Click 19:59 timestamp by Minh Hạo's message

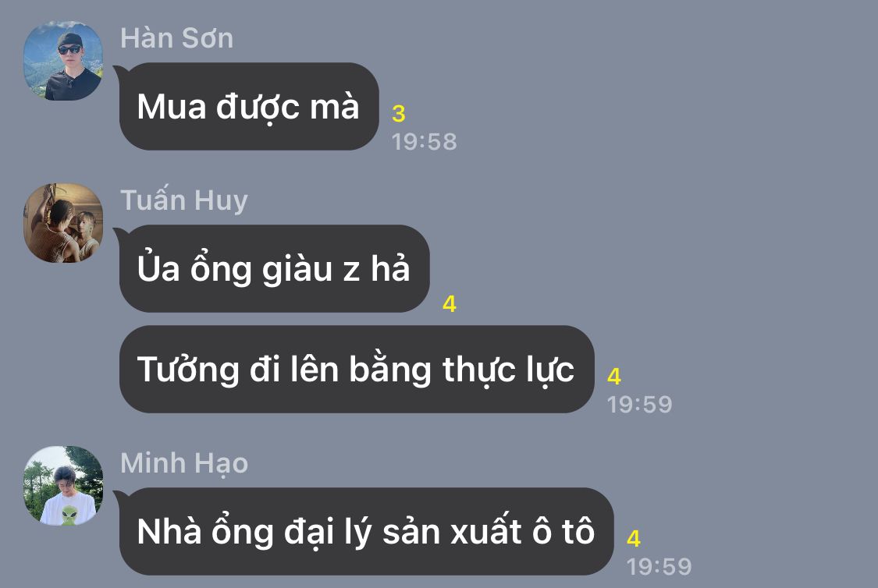(659, 567)
